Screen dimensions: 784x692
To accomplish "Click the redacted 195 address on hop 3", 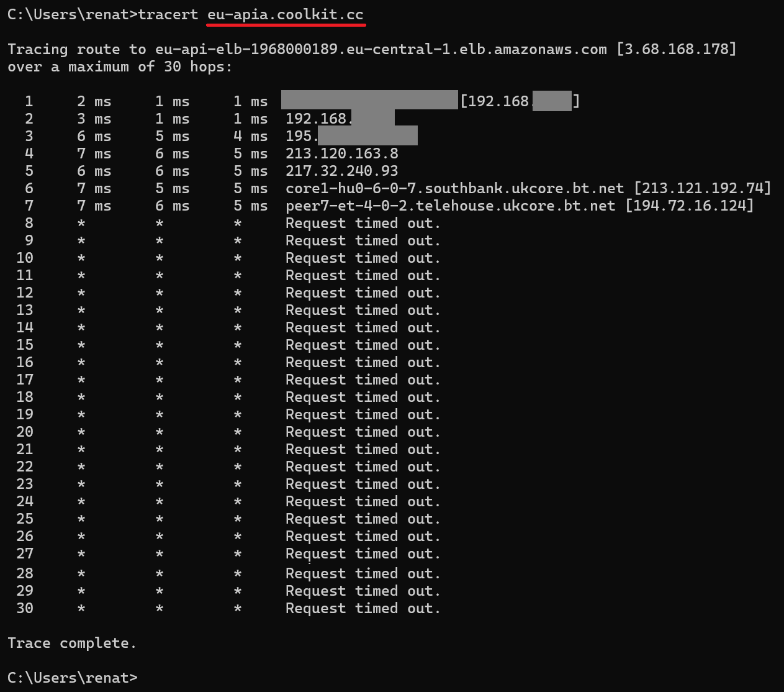I will [x=351, y=136].
